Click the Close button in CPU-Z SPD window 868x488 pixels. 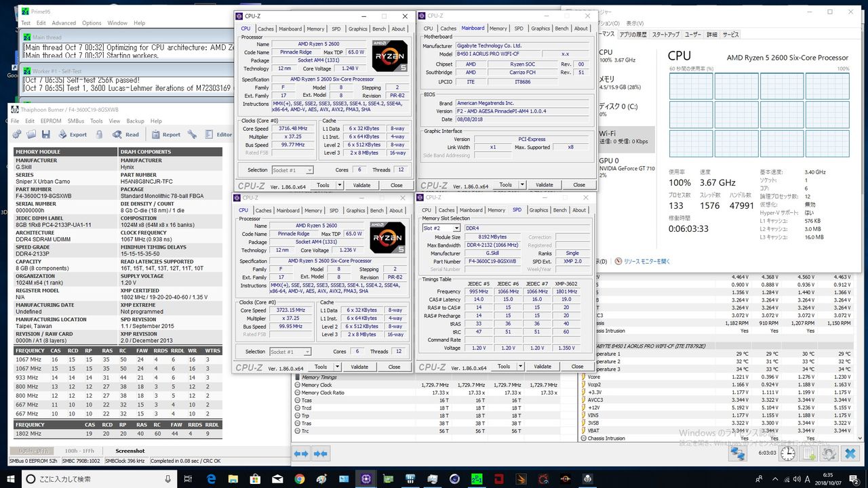(577, 367)
